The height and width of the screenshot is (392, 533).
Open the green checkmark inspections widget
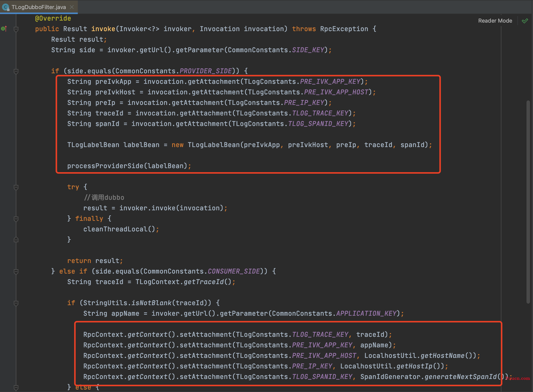tap(525, 21)
